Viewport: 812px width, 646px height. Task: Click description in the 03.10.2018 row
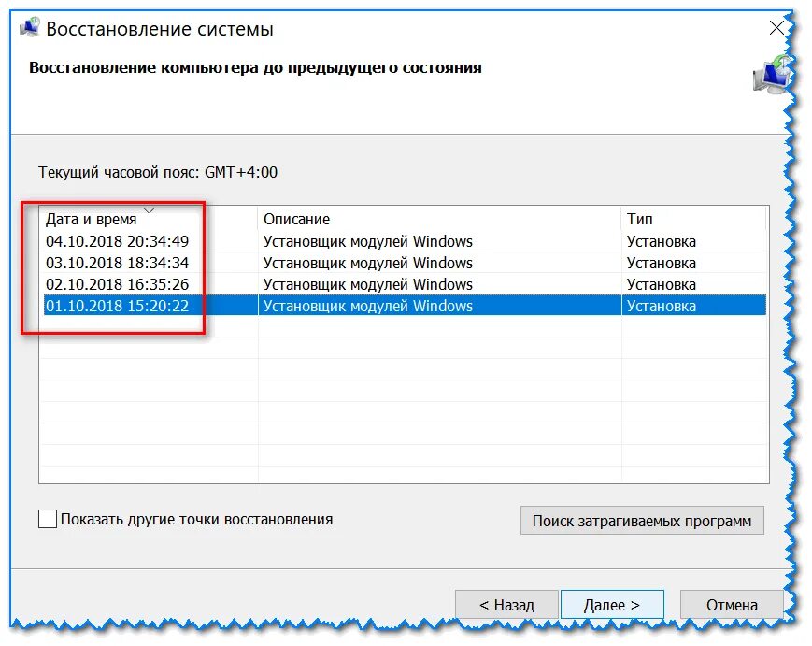pyautogui.click(x=367, y=263)
